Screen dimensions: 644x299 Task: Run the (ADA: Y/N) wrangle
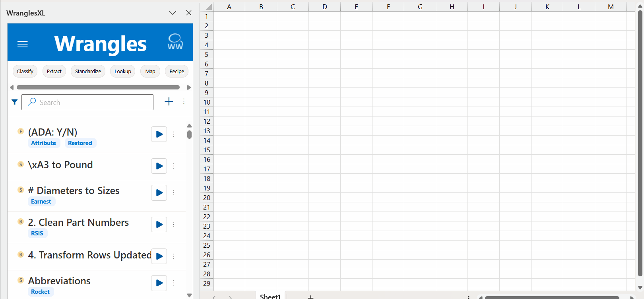pos(159,134)
